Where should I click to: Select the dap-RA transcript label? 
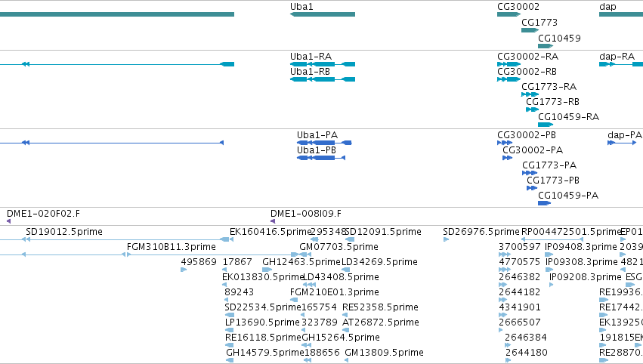(x=617, y=57)
